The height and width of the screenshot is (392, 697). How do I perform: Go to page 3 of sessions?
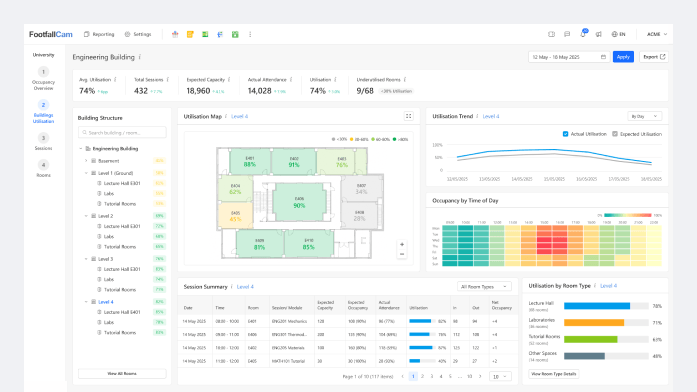pyautogui.click(x=432, y=376)
